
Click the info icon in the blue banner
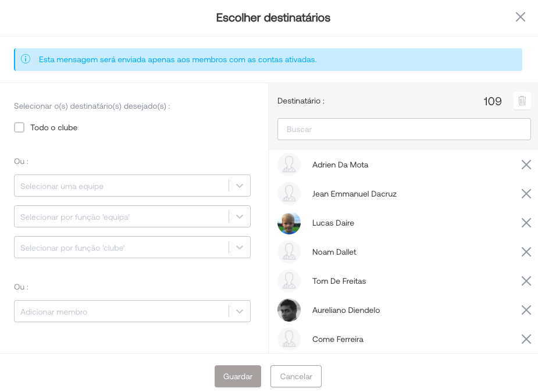tap(26, 59)
